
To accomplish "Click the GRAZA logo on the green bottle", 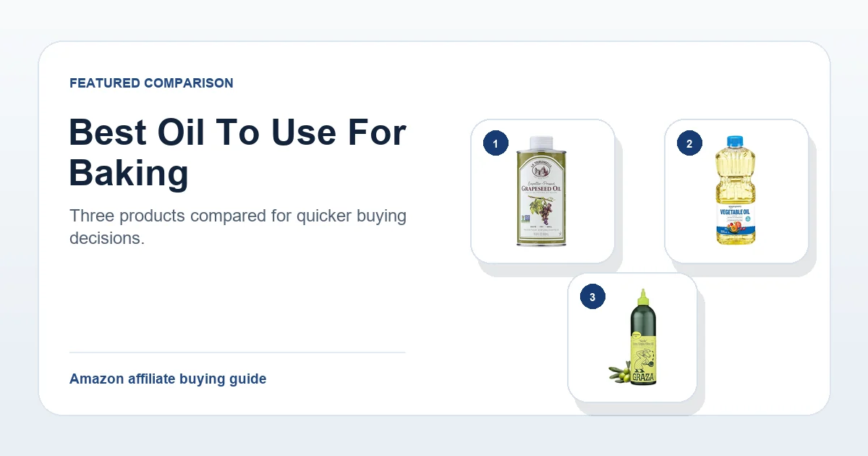I will point(641,376).
